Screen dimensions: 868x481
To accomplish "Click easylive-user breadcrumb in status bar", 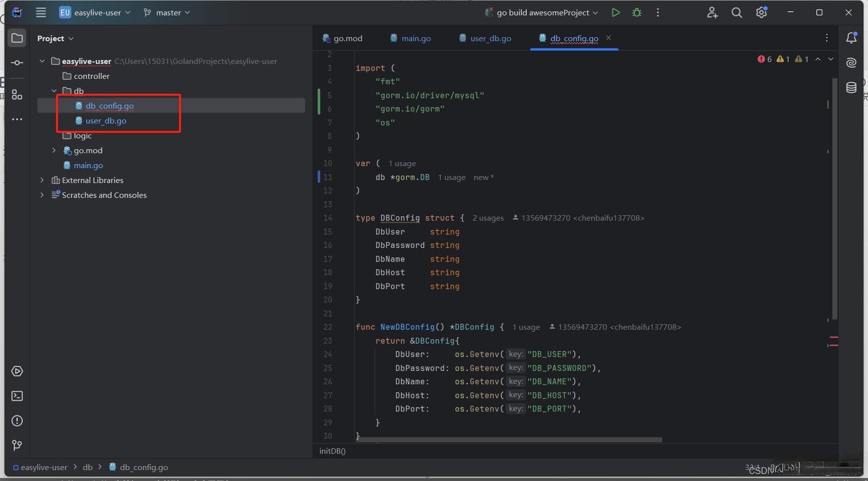I will 40,467.
